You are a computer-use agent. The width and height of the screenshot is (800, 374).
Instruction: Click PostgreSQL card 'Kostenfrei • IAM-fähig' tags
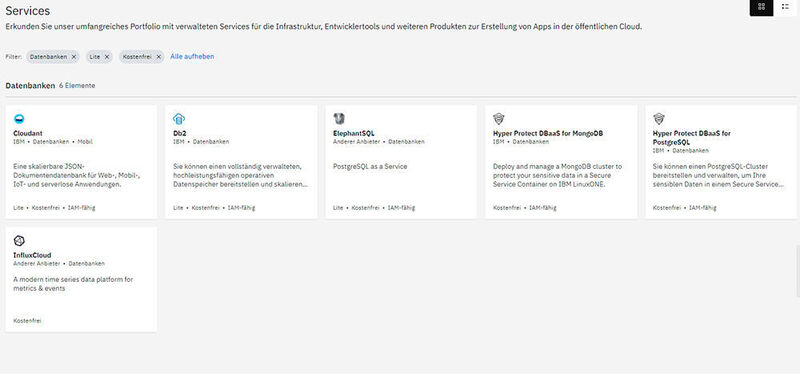point(685,208)
